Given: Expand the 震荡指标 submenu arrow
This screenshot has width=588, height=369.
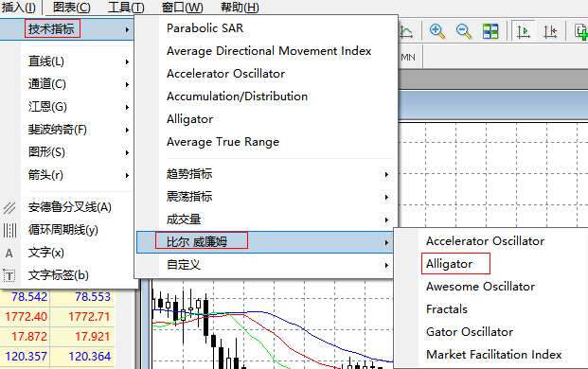Looking at the screenshot, I should (x=386, y=197).
